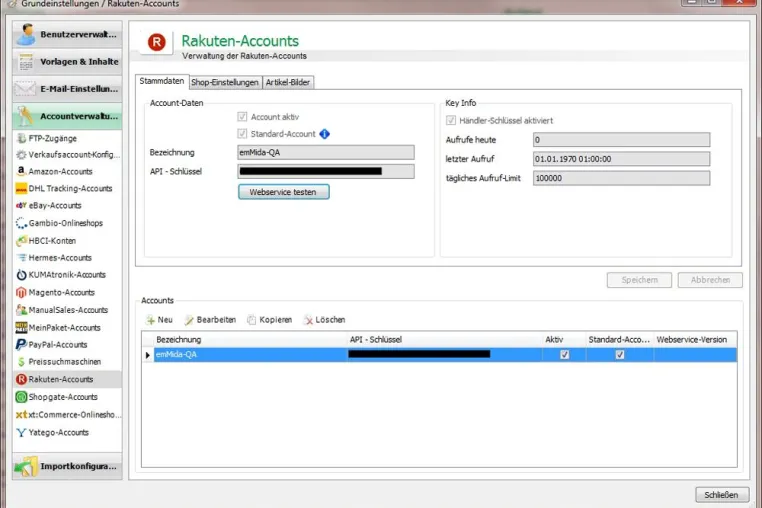
Task: Click the Abbrechen button
Action: pyautogui.click(x=710, y=280)
